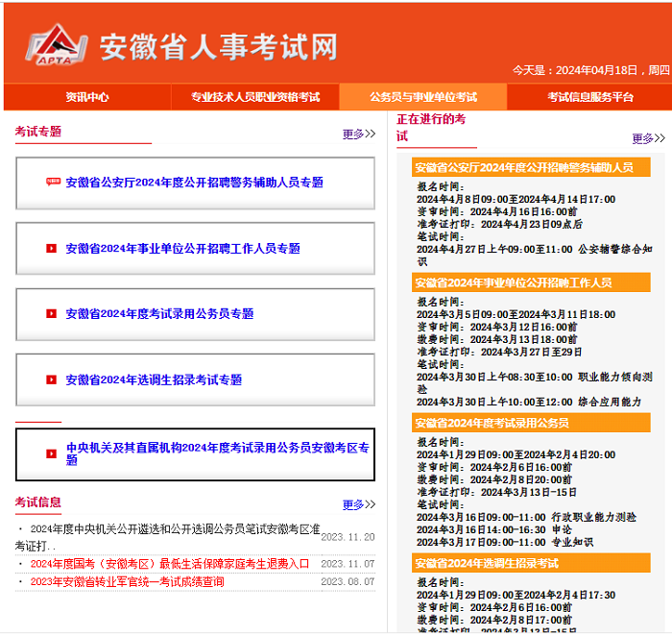Expand 更多>> next to 正在进行的考试

coord(648,138)
